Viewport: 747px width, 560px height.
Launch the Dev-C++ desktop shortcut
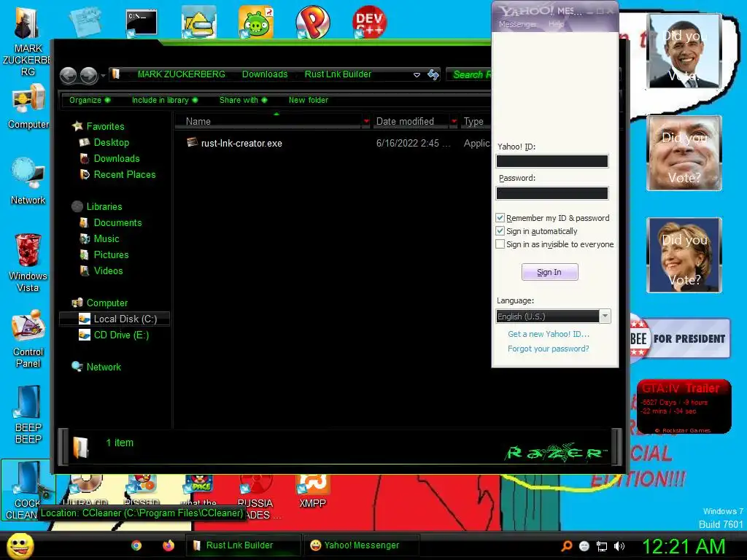click(x=369, y=22)
